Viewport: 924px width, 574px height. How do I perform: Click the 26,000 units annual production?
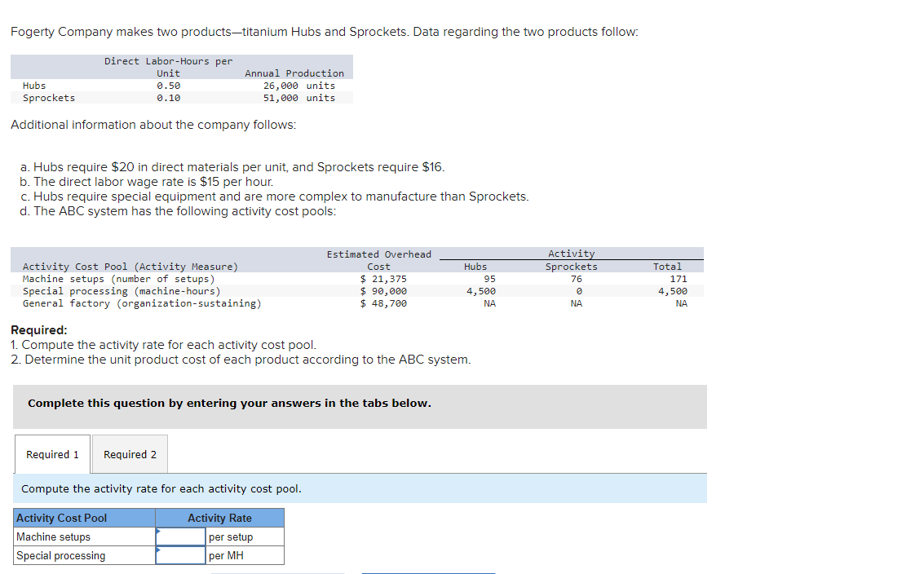(298, 86)
